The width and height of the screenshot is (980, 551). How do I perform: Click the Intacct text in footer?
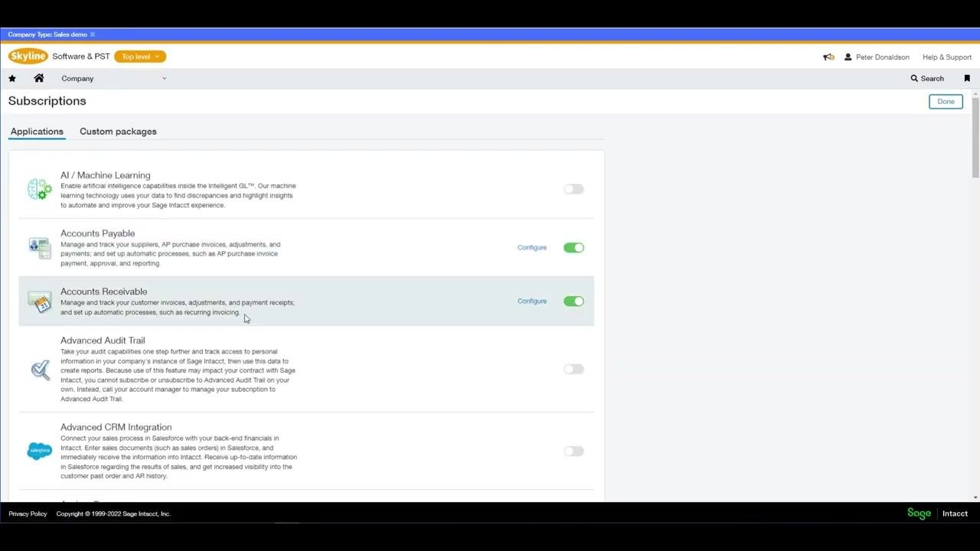955,514
